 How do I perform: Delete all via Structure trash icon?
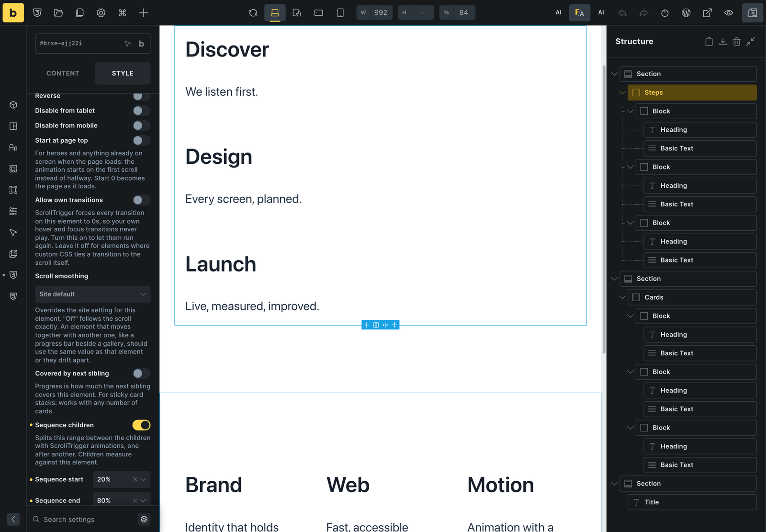pos(737,42)
